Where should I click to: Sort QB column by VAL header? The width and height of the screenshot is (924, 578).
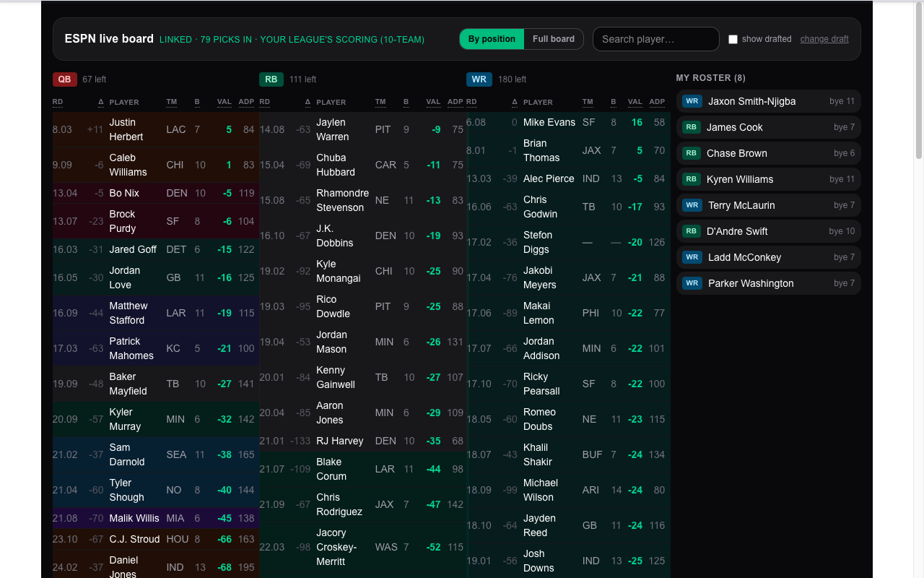point(225,102)
